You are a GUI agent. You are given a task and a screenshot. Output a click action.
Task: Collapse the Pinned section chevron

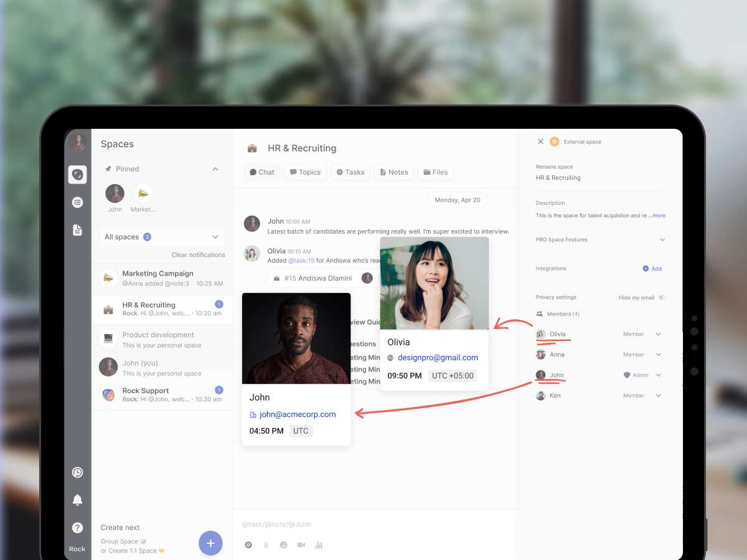[215, 169]
